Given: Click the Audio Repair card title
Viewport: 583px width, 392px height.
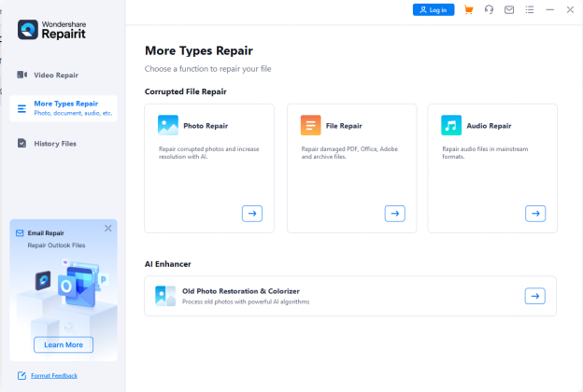Looking at the screenshot, I should pos(489,126).
